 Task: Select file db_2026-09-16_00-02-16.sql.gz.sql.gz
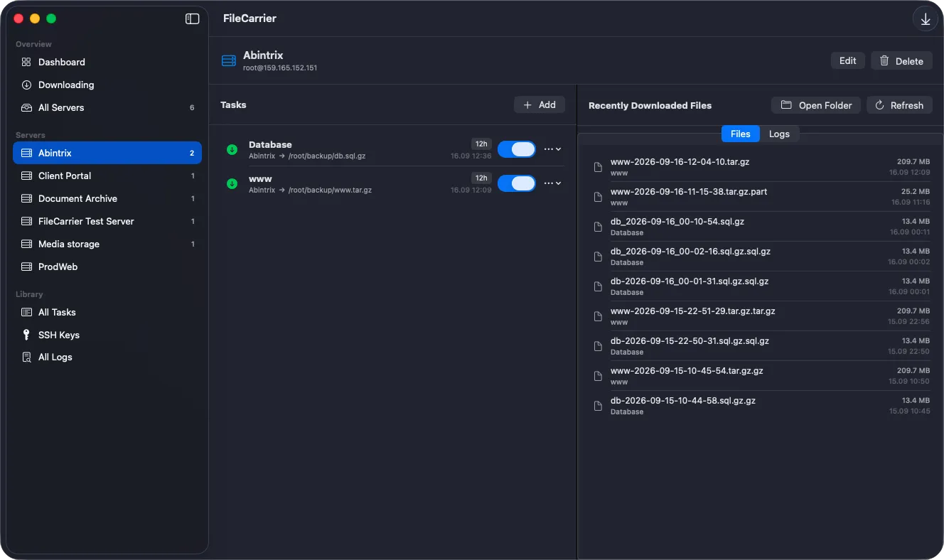click(x=761, y=257)
